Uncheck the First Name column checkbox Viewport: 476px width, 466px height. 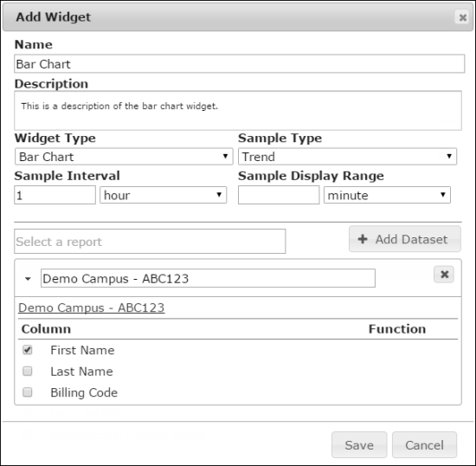(x=28, y=350)
